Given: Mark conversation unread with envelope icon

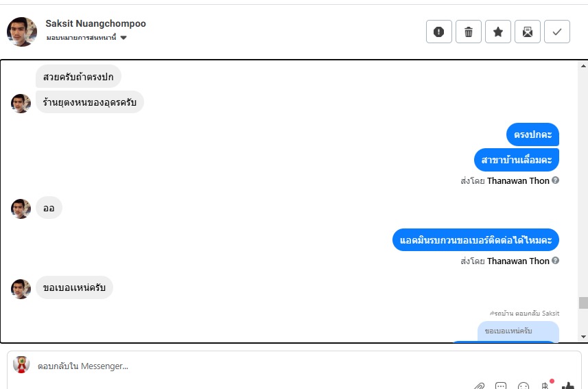Looking at the screenshot, I should pos(527,32).
